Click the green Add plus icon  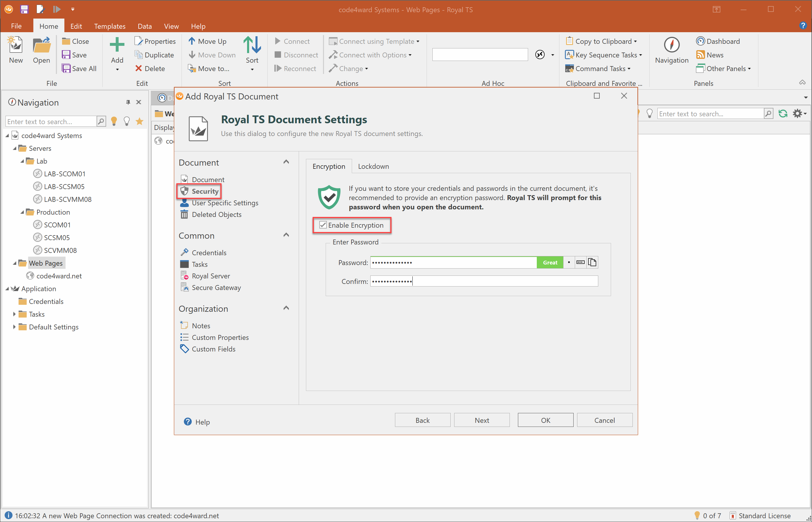[117, 45]
